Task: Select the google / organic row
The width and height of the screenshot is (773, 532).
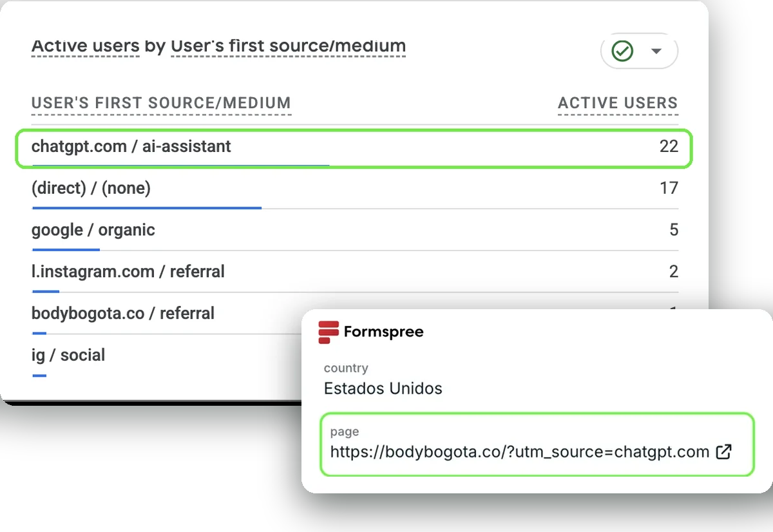Action: (354, 231)
